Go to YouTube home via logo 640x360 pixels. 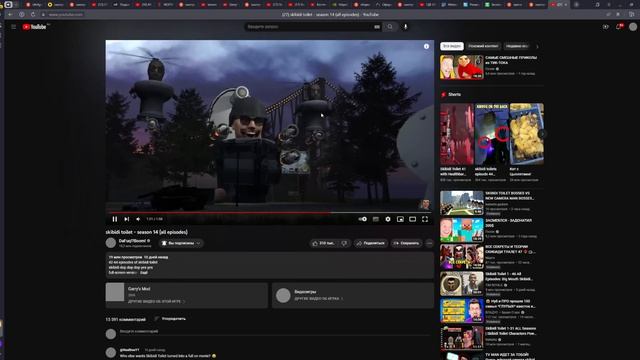pyautogui.click(x=35, y=27)
